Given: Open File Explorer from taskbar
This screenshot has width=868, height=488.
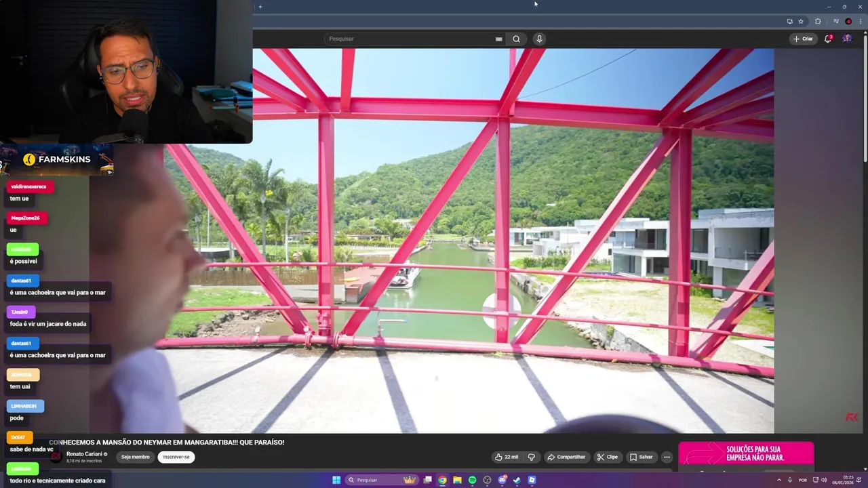Looking at the screenshot, I should coord(457,480).
